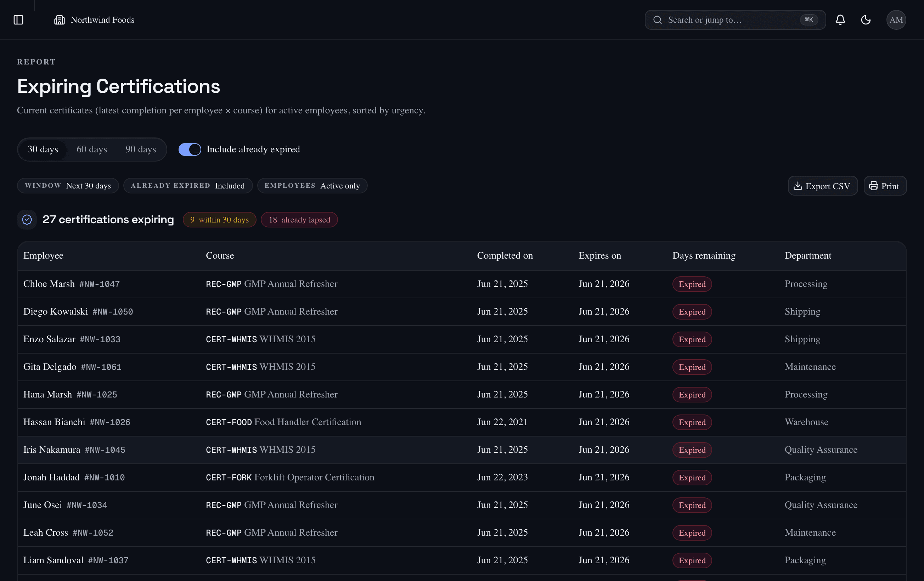The height and width of the screenshot is (581, 924).
Task: Focus the Search or jump to field
Action: (x=735, y=19)
